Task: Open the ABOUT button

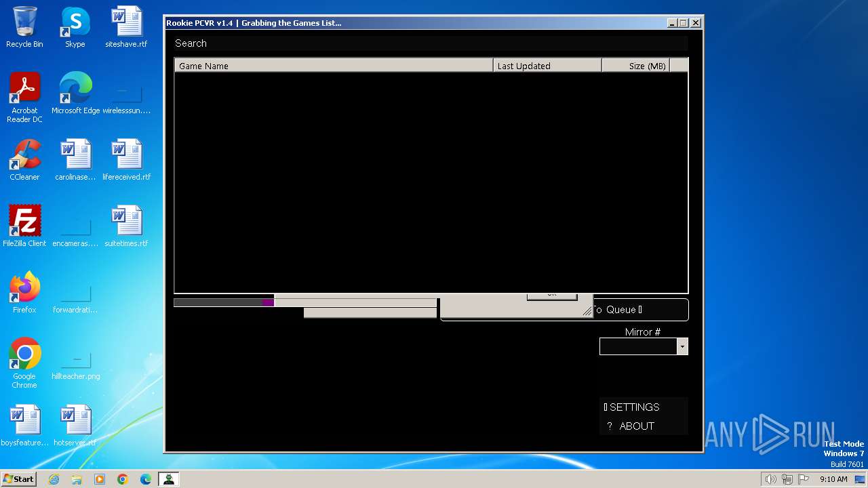Action: 644,426
